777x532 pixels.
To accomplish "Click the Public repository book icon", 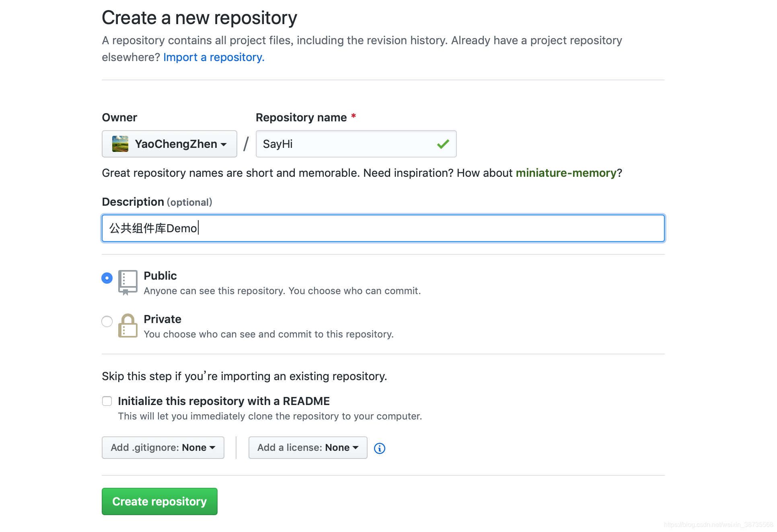I will click(128, 282).
